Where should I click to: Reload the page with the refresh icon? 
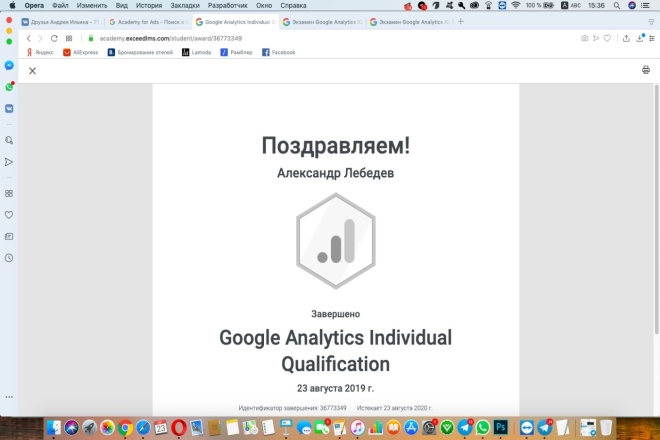tap(54, 38)
